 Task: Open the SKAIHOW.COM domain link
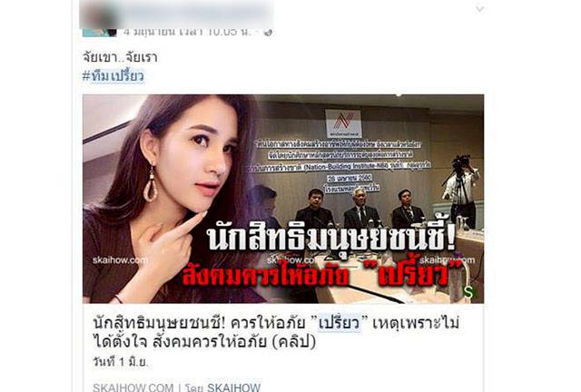133,387
